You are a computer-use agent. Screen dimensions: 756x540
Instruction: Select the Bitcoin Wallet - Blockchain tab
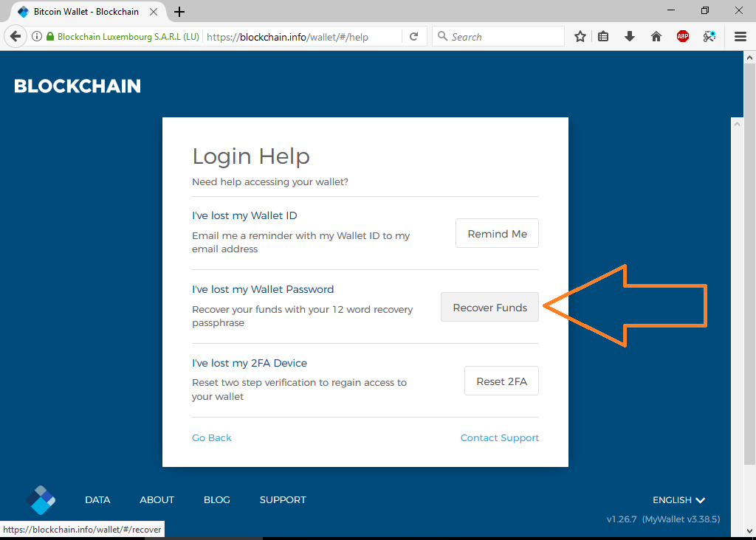click(86, 12)
